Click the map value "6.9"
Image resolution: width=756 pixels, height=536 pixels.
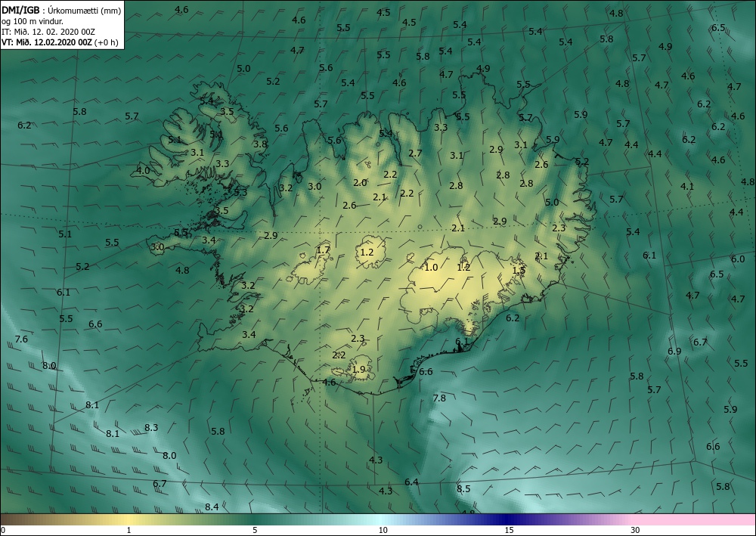click(x=674, y=352)
